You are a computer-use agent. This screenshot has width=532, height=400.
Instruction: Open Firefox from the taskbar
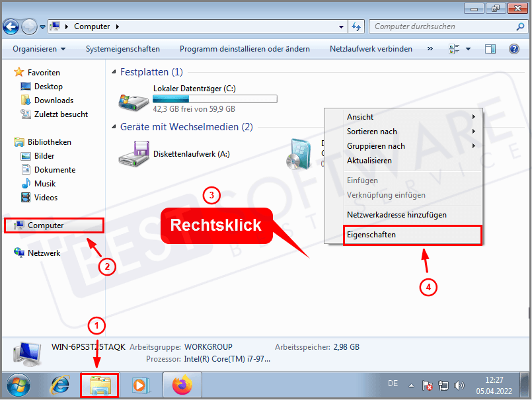click(182, 385)
